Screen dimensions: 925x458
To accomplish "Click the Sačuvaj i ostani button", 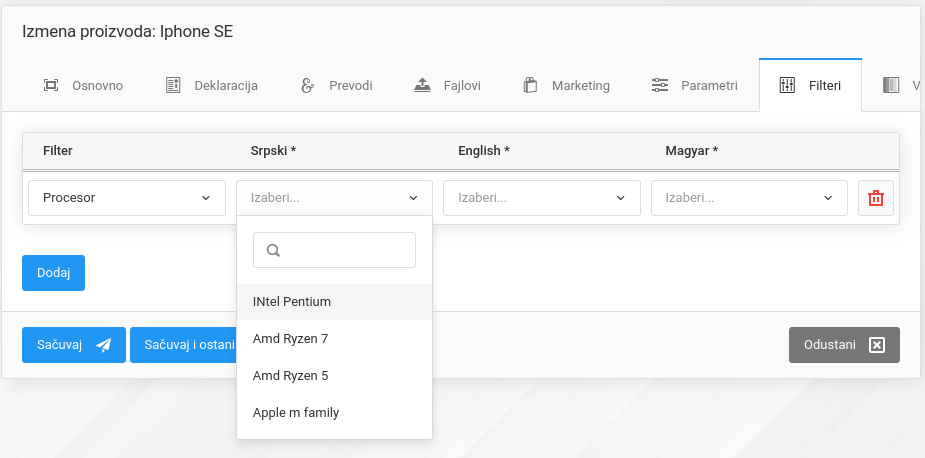I will pyautogui.click(x=185, y=345).
